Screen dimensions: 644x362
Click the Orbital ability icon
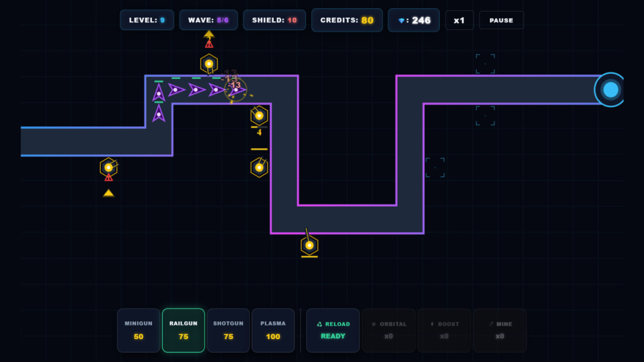[x=388, y=330]
